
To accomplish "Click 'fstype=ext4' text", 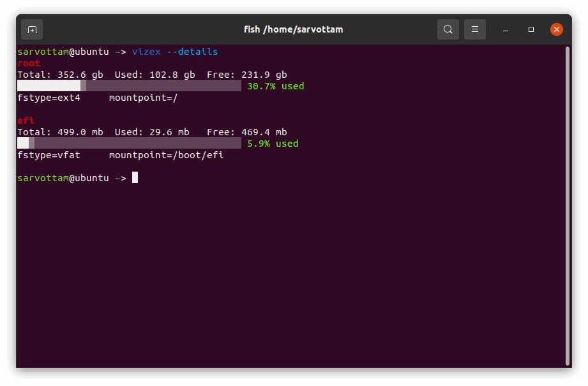I will 49,98.
